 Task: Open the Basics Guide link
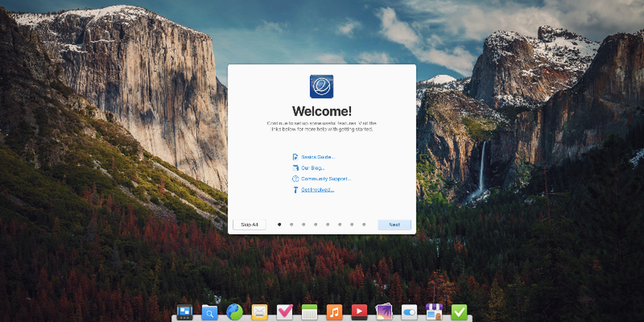[x=318, y=157]
